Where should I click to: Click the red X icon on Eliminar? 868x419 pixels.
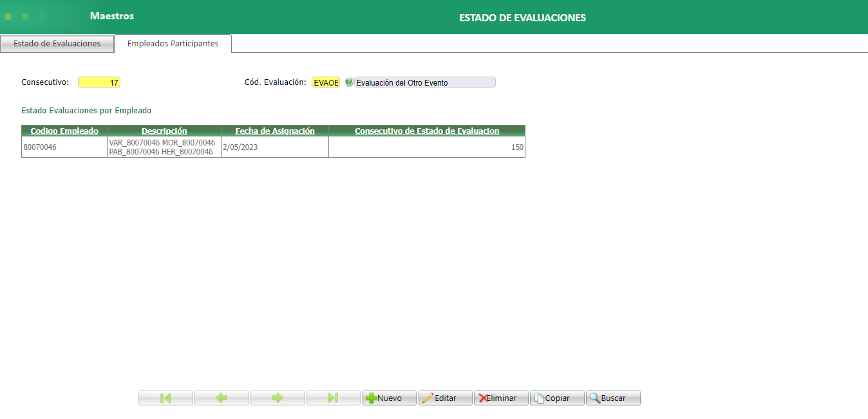482,397
